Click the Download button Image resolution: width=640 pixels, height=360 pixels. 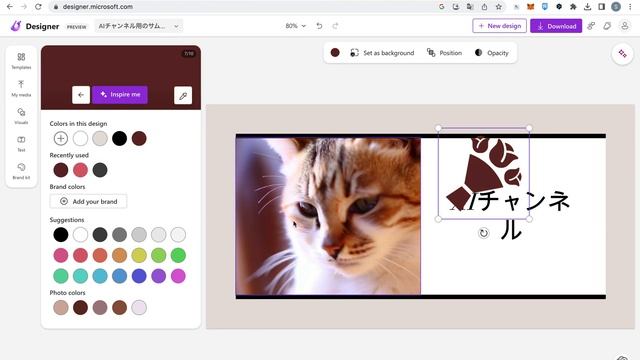click(556, 26)
